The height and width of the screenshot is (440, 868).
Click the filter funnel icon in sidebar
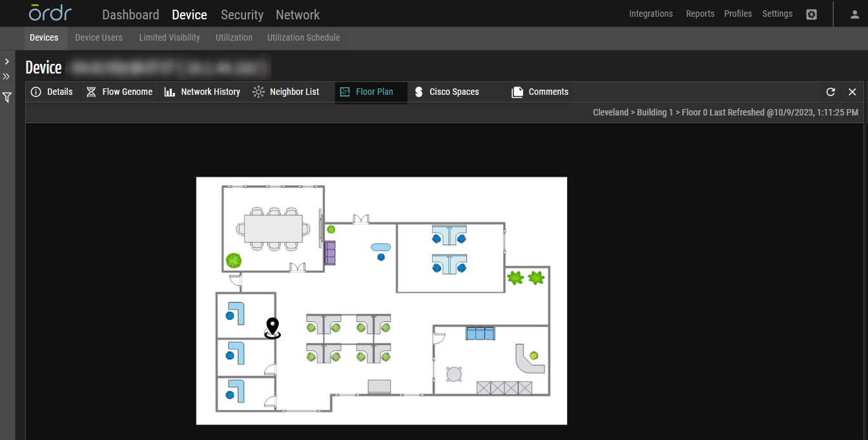[x=6, y=97]
